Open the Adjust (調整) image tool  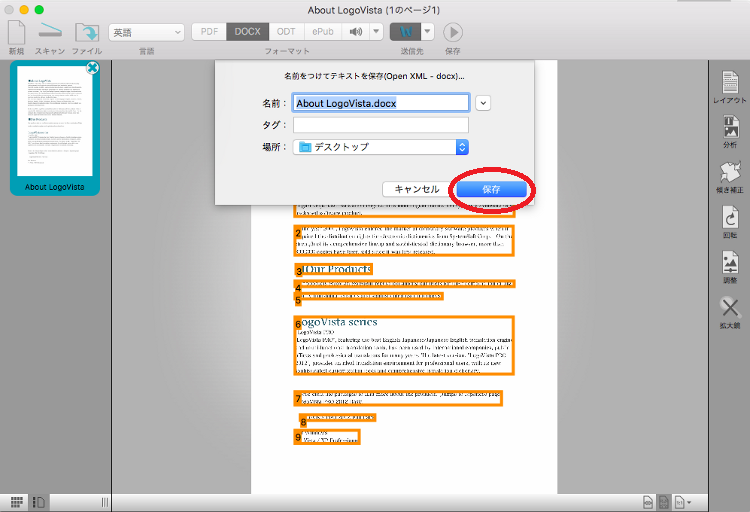tap(729, 267)
